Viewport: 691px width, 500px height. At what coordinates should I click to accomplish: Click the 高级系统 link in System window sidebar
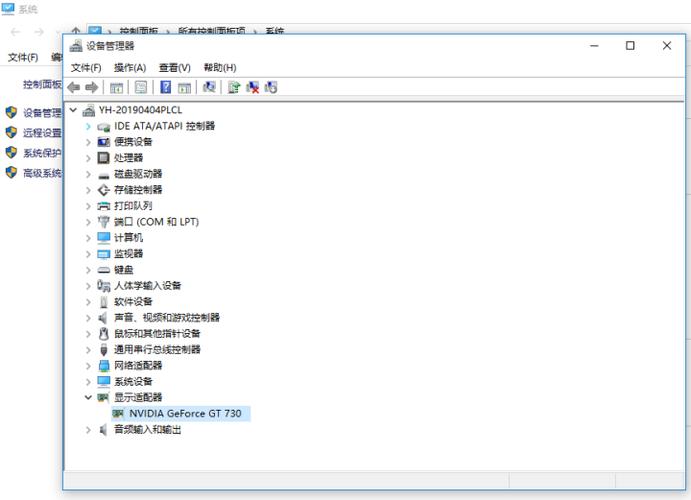pyautogui.click(x=42, y=173)
